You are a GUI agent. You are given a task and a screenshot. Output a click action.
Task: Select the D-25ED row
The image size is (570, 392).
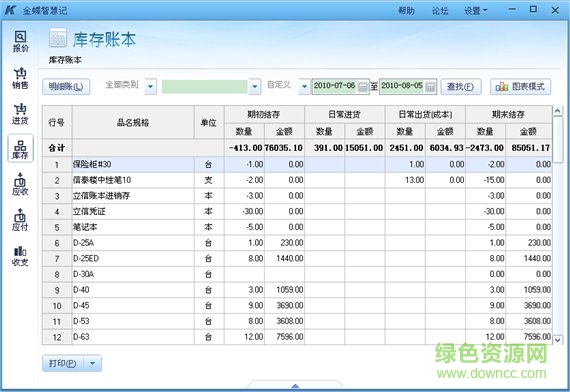tap(297, 259)
